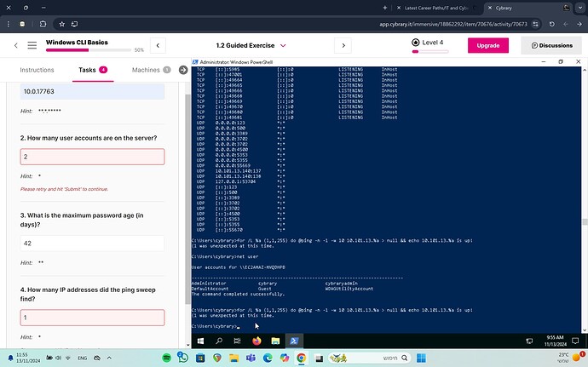
Task: Switch to the Instructions tab
Action: (x=37, y=70)
